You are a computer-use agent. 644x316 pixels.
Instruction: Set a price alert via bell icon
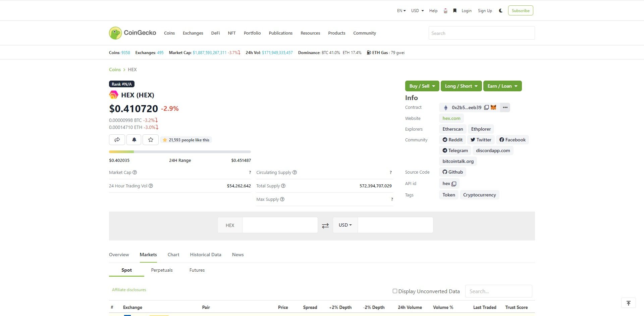134,140
